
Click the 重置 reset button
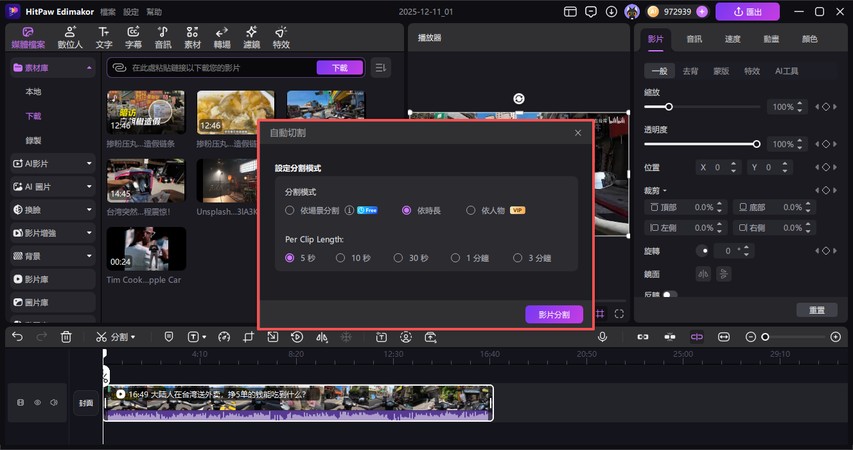[x=817, y=310]
